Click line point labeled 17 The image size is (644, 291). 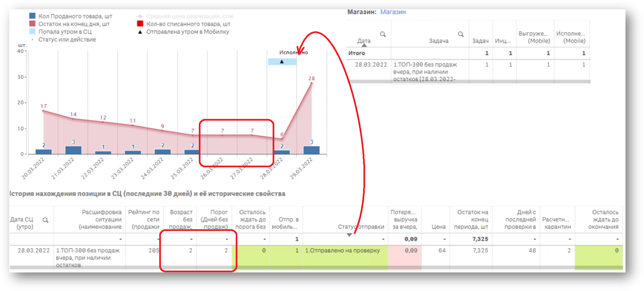(x=43, y=111)
